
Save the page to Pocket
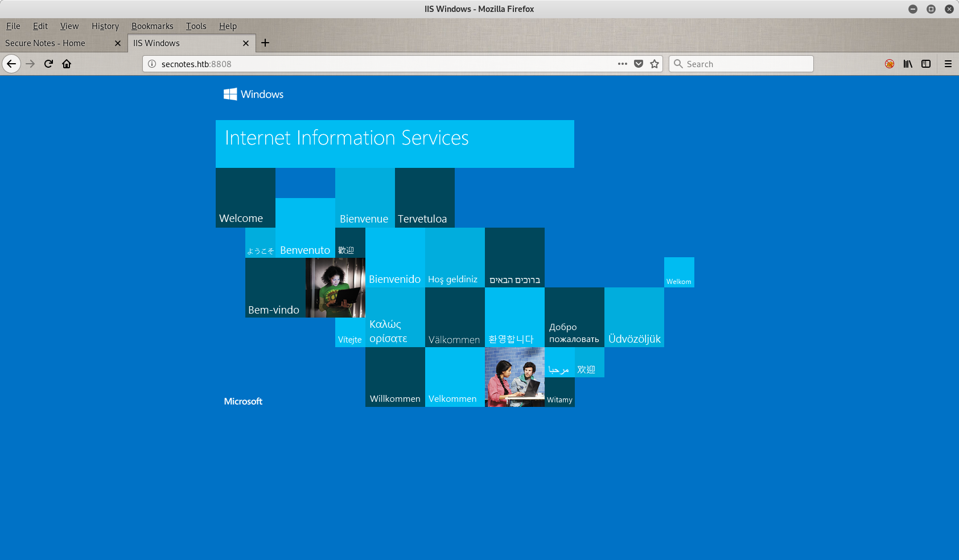coord(639,64)
